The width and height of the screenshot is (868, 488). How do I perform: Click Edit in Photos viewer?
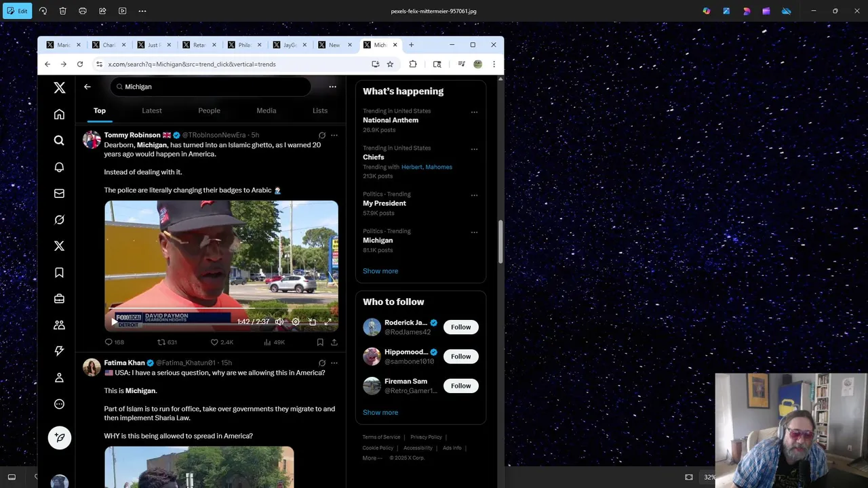[18, 11]
